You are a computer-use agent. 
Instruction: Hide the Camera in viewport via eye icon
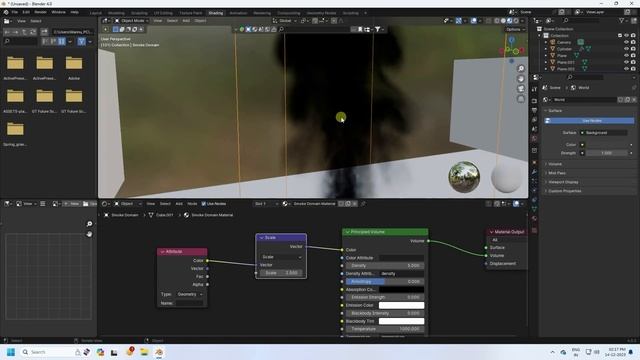coord(626,42)
